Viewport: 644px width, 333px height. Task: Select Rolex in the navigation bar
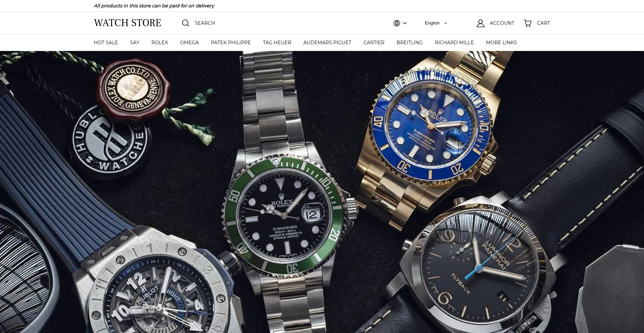click(x=159, y=43)
